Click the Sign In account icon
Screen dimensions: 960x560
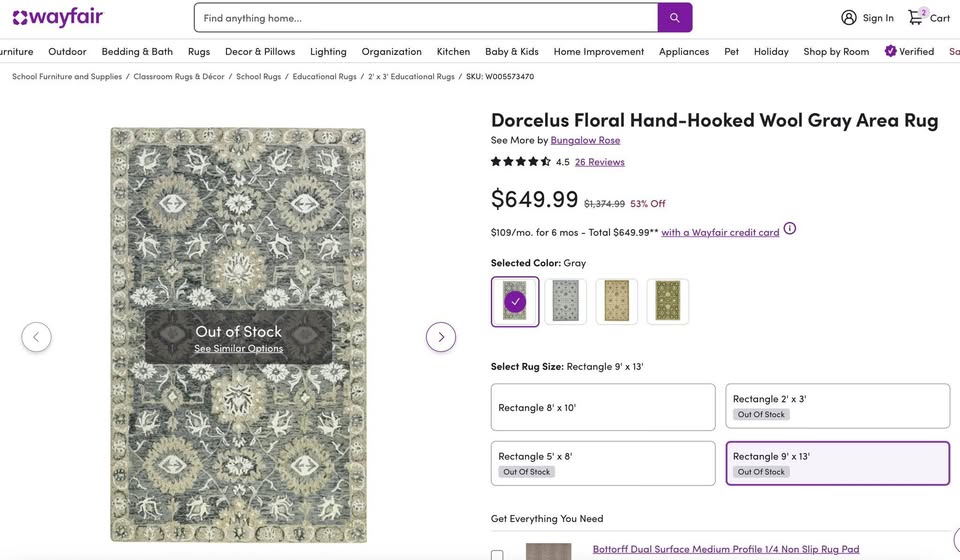pos(849,17)
